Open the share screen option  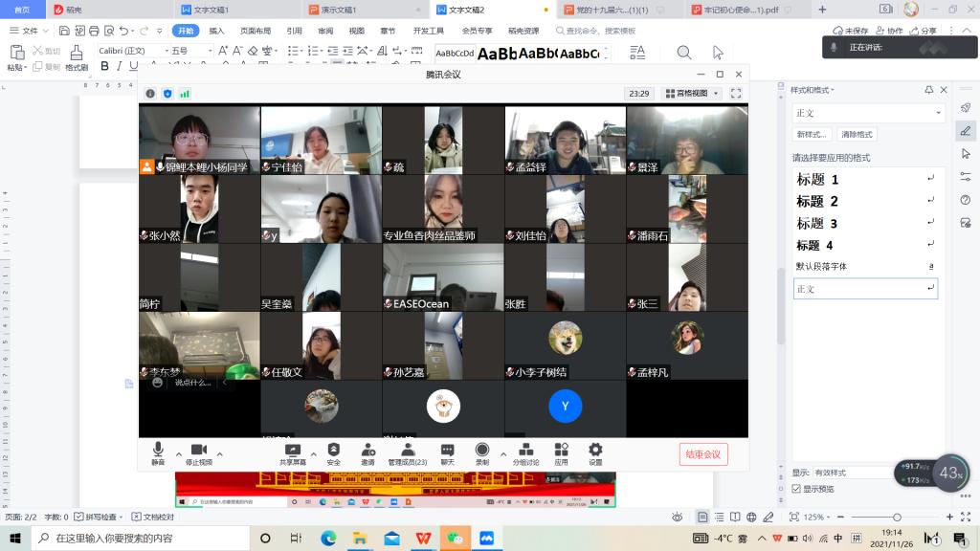pyautogui.click(x=293, y=451)
